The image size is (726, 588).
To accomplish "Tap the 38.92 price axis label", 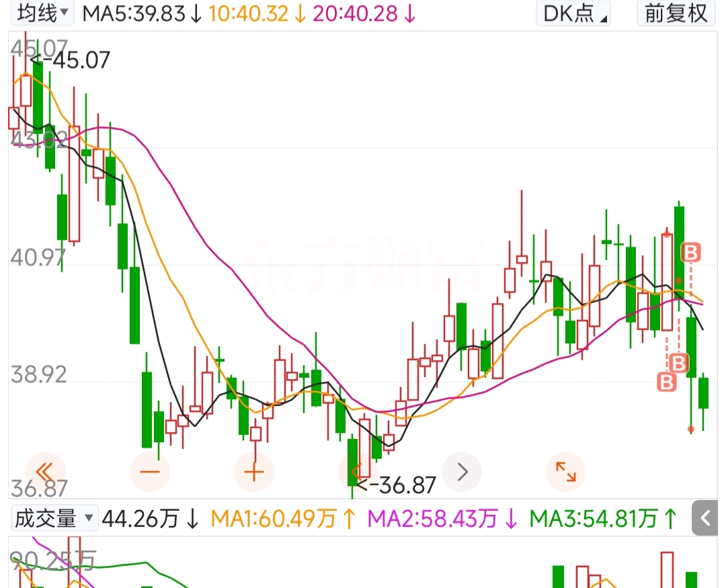I will tap(39, 374).
